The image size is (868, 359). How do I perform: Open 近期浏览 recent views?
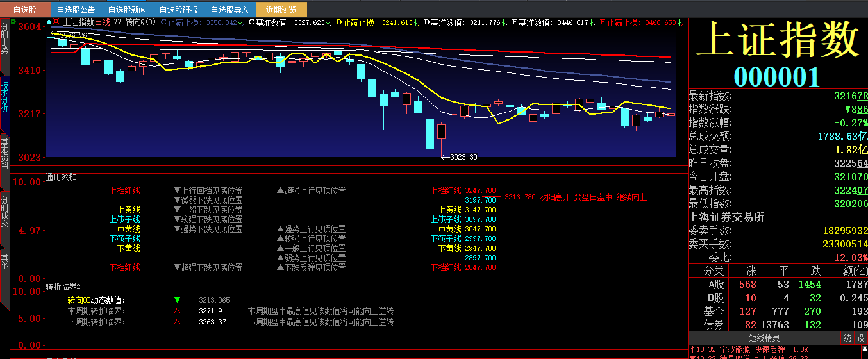pyautogui.click(x=281, y=10)
